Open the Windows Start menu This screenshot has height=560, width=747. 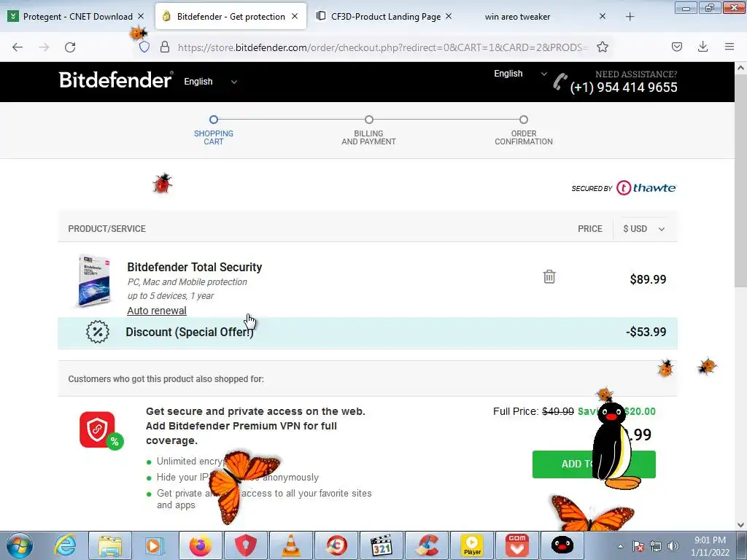tap(20, 545)
